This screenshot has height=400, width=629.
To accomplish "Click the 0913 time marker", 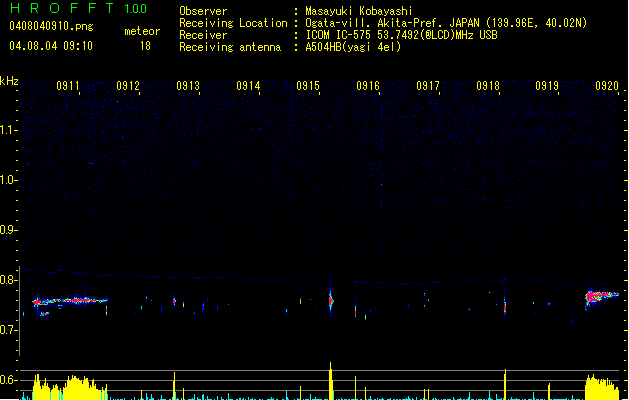I will [x=188, y=86].
